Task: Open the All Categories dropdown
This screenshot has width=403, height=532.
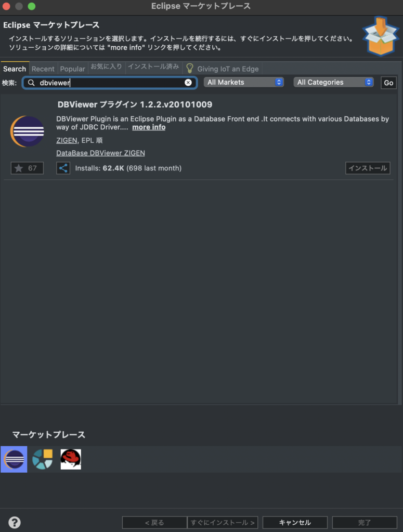Action: tap(333, 82)
